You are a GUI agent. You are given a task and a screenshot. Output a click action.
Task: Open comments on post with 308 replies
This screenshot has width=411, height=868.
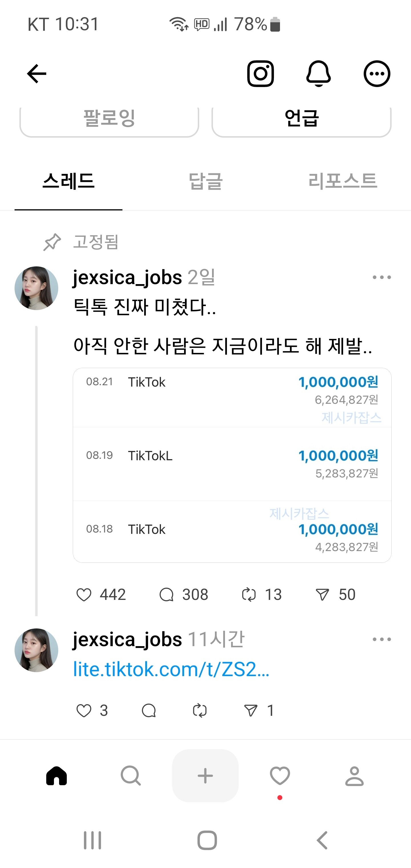pyautogui.click(x=166, y=595)
